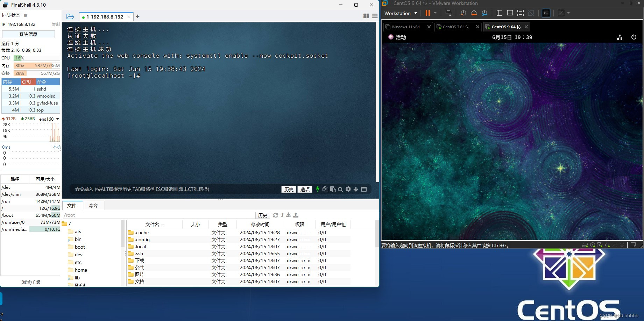
Task: Open the terminal command settings gear icon
Action: 348,189
